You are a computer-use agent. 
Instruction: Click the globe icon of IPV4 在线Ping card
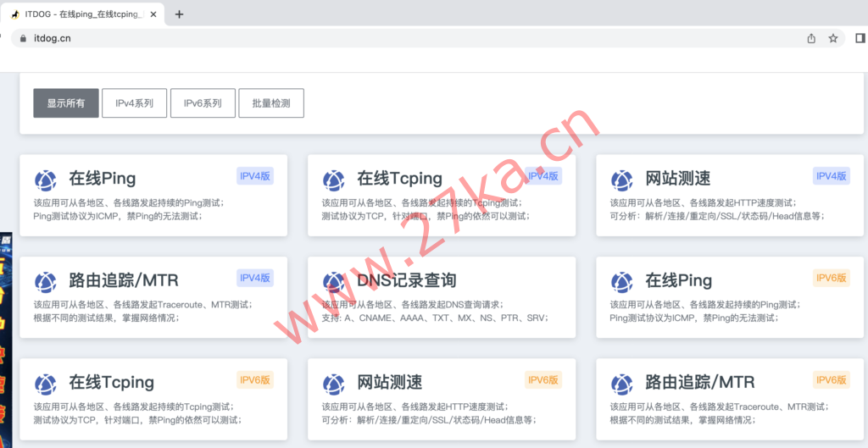pos(46,181)
